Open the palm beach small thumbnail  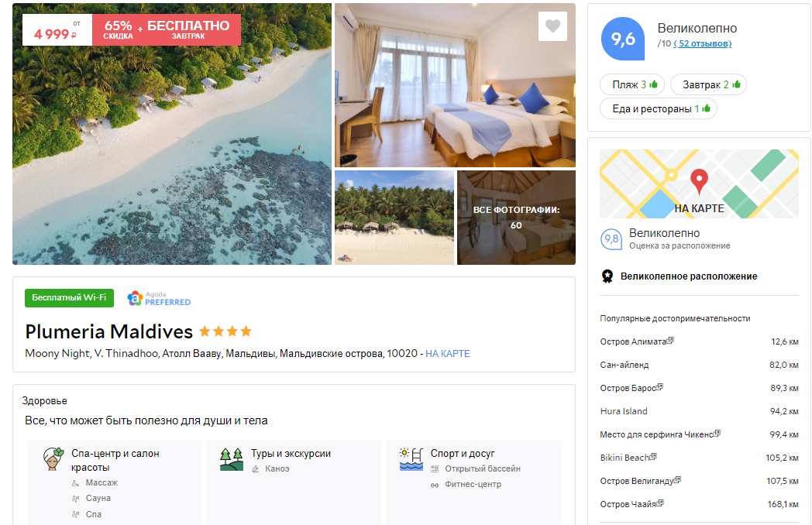pos(394,218)
